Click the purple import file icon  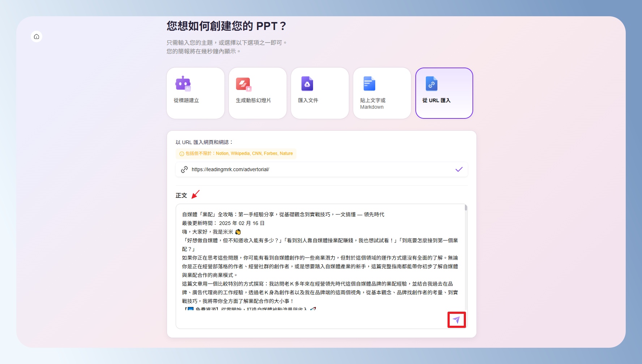coord(307,84)
